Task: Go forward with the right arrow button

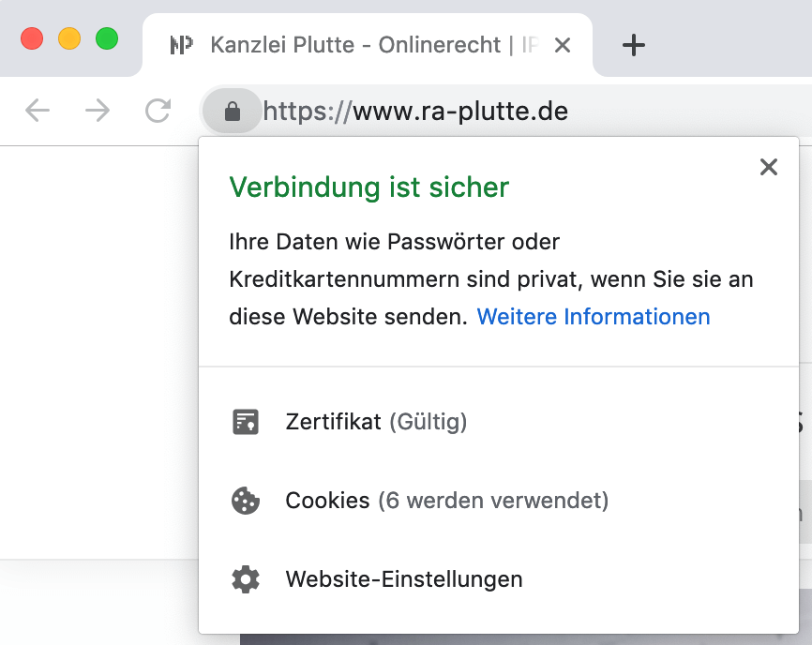Action: [x=98, y=111]
